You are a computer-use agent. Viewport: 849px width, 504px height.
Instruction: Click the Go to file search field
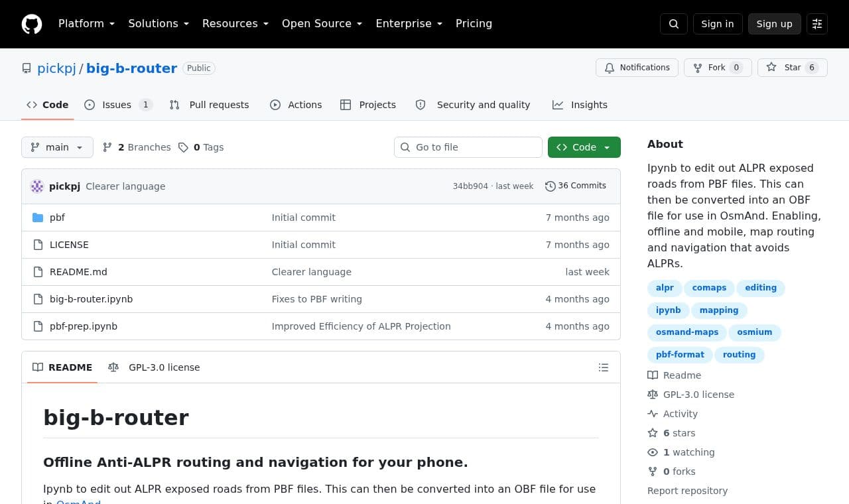click(468, 147)
